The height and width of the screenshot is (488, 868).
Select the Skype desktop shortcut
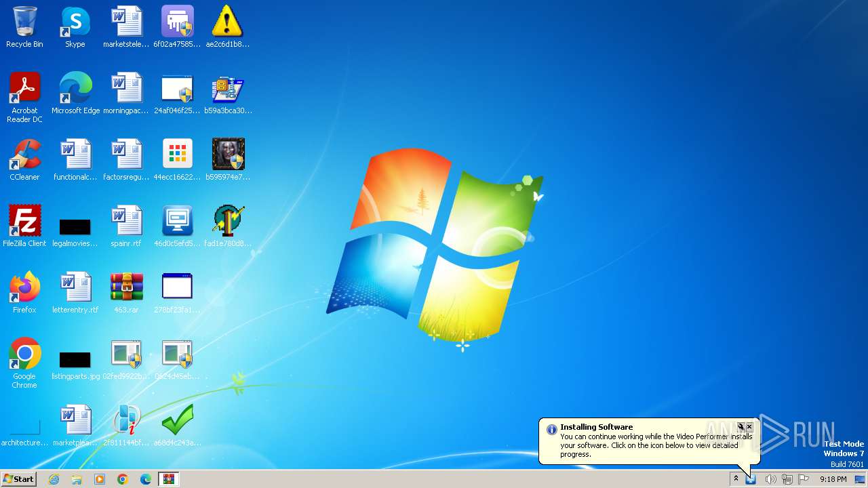tap(75, 27)
